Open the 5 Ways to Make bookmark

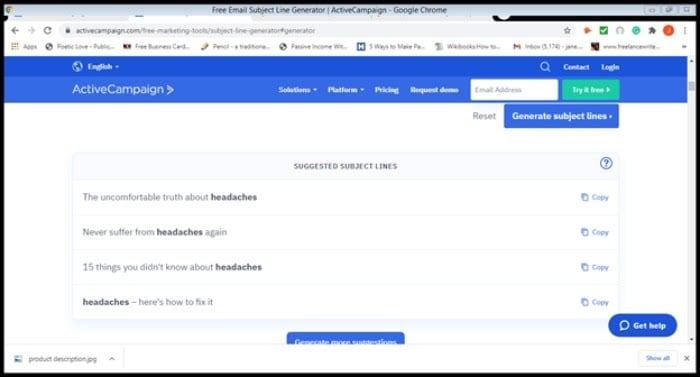pos(391,46)
